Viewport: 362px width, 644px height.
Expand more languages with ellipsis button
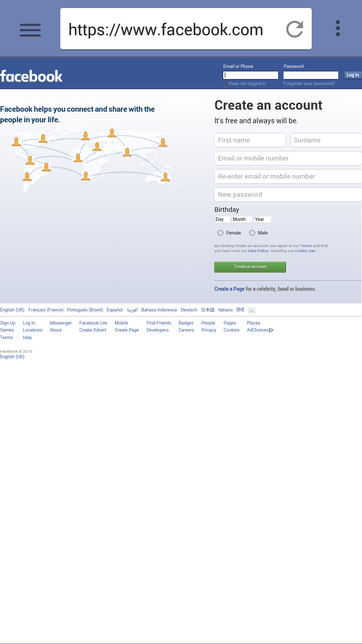pos(251,310)
